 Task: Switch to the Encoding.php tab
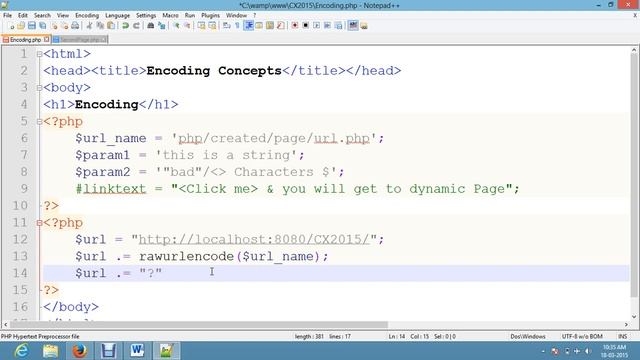pyautogui.click(x=25, y=40)
